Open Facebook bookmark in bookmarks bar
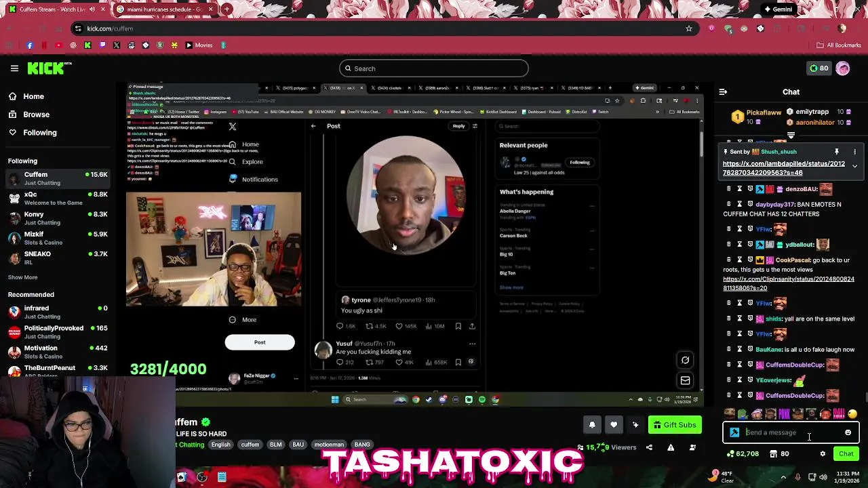Viewport: 868px width, 488px height. click(x=30, y=45)
